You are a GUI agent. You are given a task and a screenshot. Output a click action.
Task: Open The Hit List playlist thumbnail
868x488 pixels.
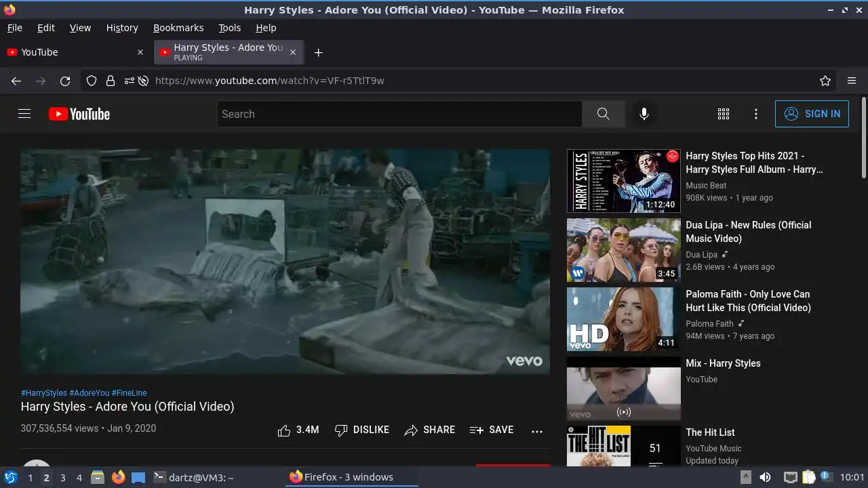[x=623, y=445]
